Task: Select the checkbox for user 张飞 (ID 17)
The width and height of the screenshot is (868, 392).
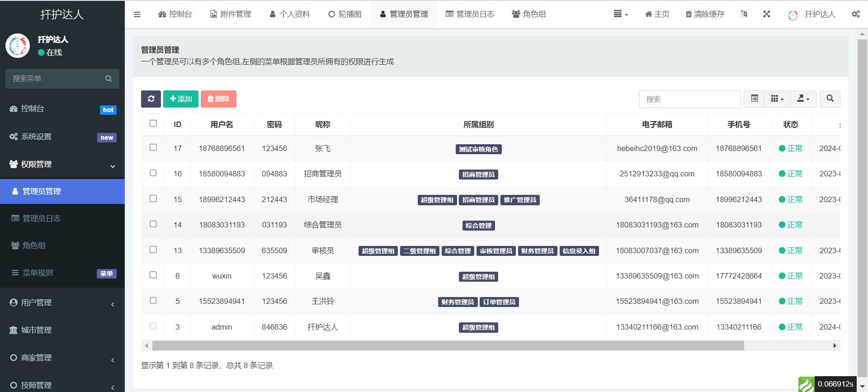Action: click(153, 147)
